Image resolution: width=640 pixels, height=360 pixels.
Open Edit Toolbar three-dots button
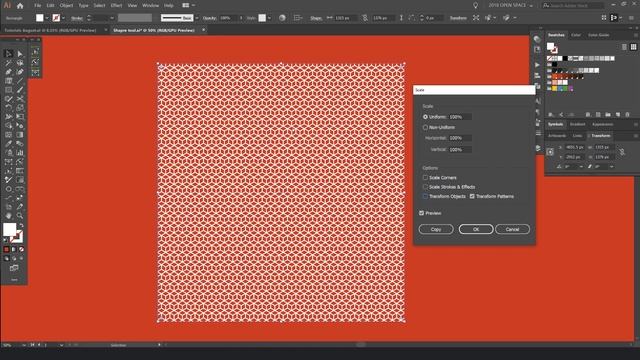14,280
